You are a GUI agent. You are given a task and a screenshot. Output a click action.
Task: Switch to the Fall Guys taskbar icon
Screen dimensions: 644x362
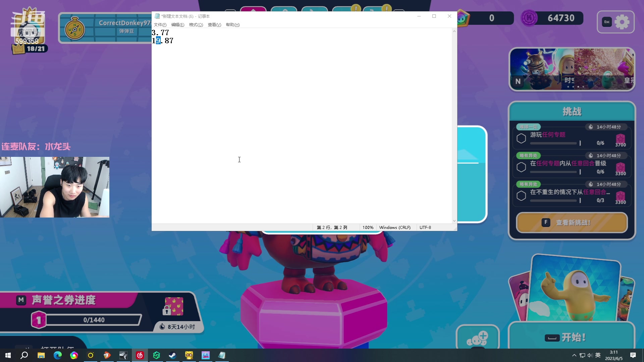point(205,355)
